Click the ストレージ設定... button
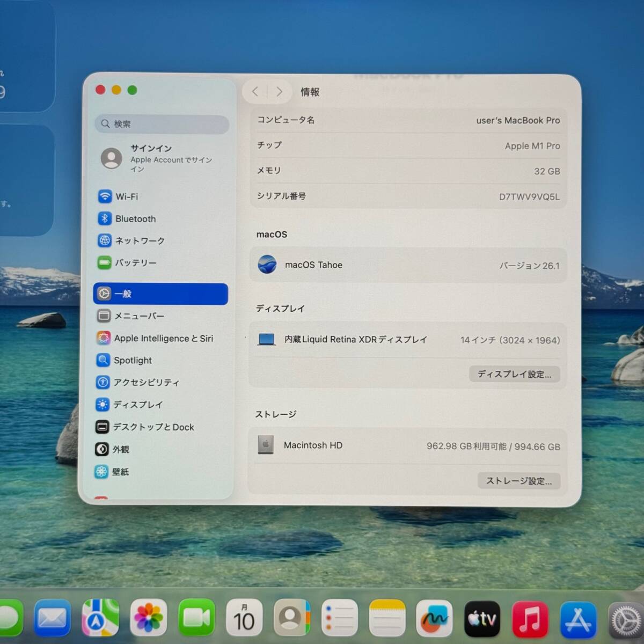644x644 pixels. (x=518, y=481)
